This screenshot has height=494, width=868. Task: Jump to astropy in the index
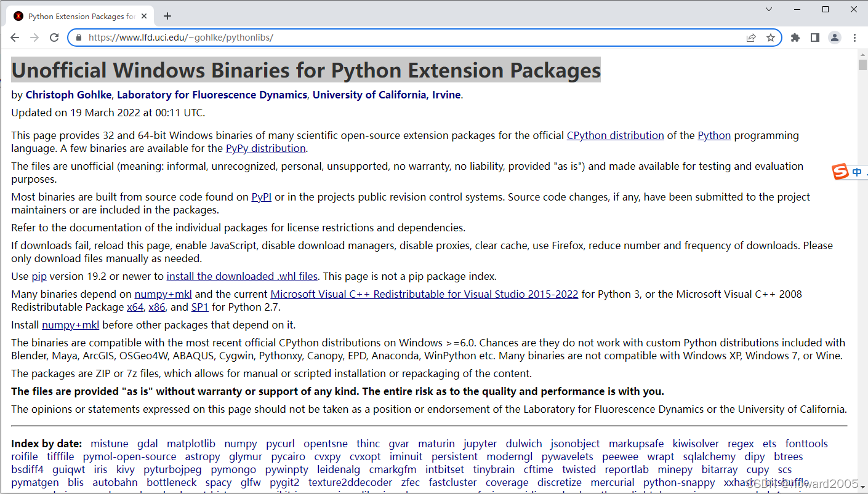(x=203, y=456)
